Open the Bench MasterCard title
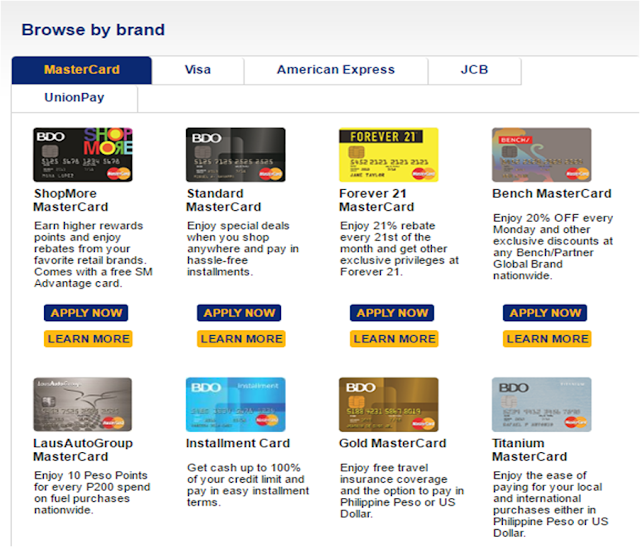The width and height of the screenshot is (640, 547). (552, 193)
